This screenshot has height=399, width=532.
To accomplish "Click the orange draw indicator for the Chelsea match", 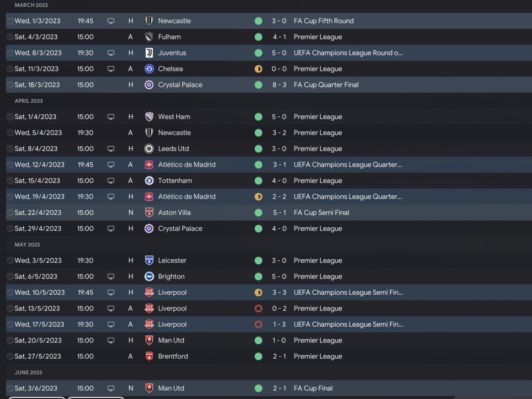I will pos(258,69).
